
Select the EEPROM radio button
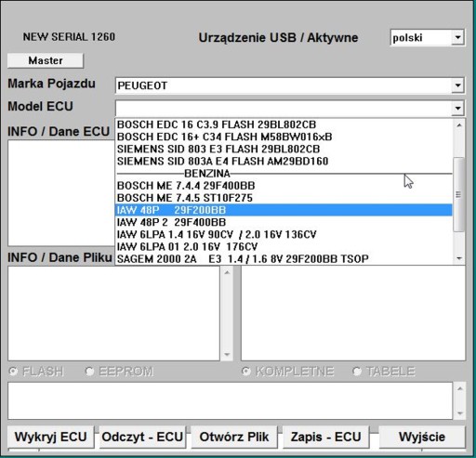(x=89, y=371)
